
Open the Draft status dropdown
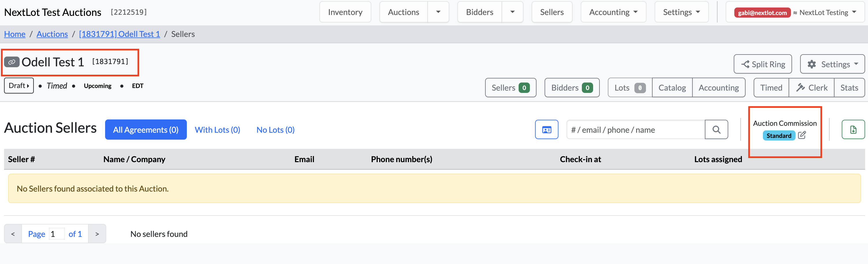tap(19, 85)
